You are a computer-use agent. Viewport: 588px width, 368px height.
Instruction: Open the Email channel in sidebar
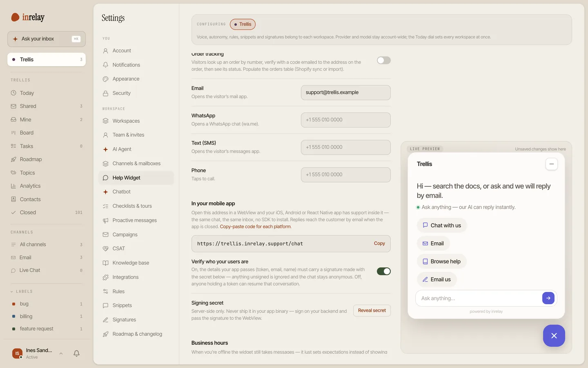click(47, 258)
